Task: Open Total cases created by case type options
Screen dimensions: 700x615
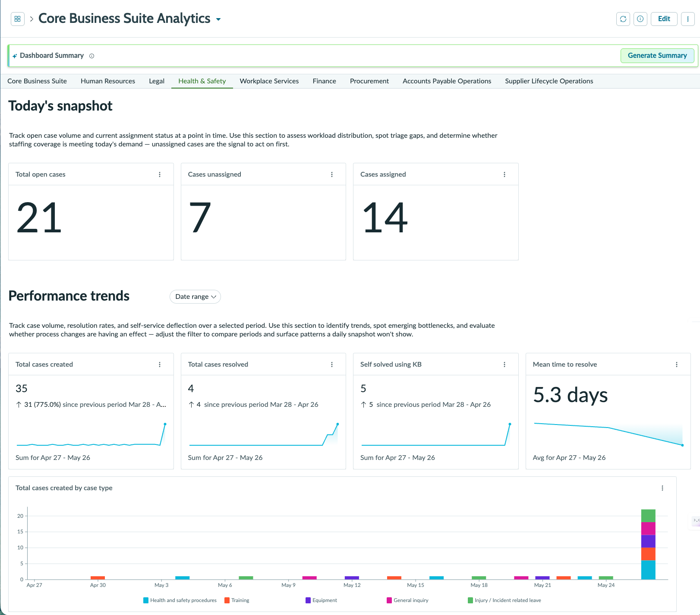Action: 662,488
